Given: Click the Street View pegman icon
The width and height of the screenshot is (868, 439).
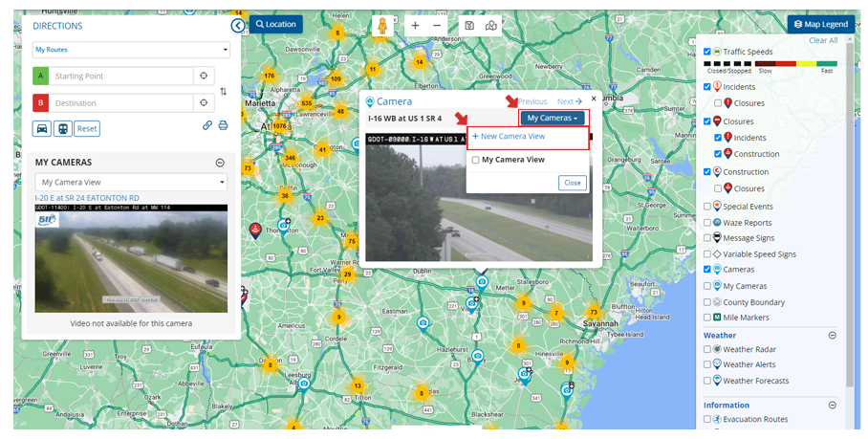Looking at the screenshot, I should pos(382,26).
